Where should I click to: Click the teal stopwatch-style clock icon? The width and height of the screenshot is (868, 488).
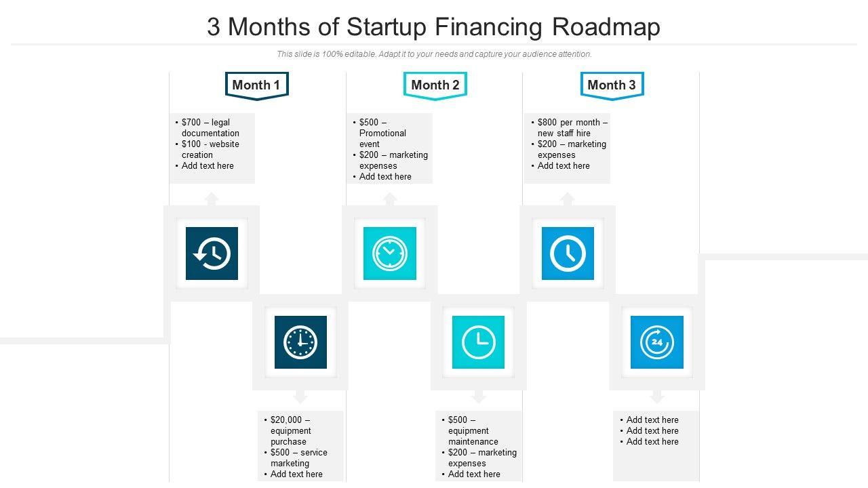(389, 253)
